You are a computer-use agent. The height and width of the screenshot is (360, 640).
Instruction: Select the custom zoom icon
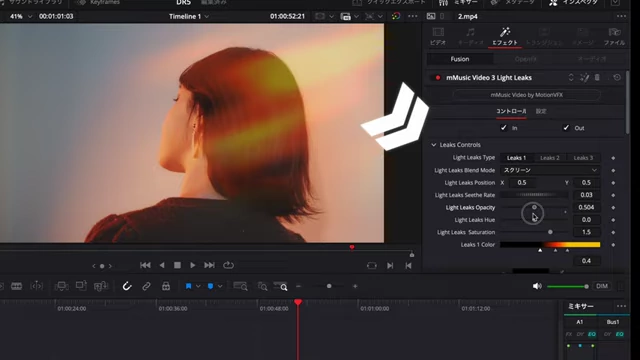[x=280, y=287]
